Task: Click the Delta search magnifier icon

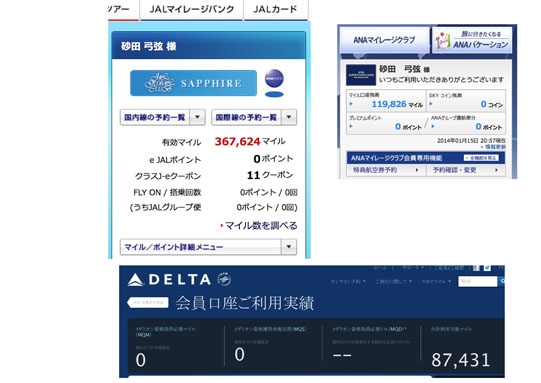Action: click(502, 282)
